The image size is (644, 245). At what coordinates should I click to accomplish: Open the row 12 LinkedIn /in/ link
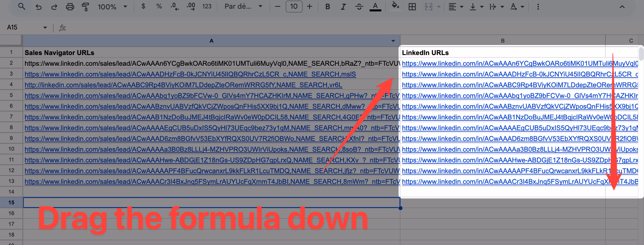(x=520, y=171)
